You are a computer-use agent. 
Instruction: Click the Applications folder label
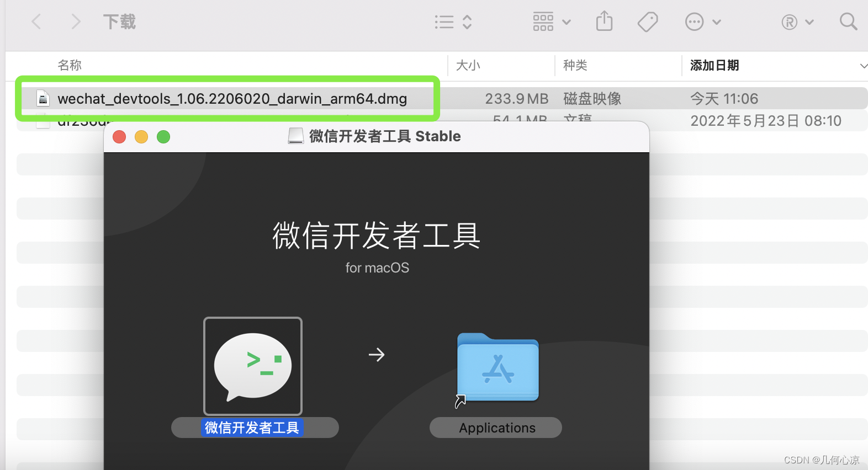(497, 428)
